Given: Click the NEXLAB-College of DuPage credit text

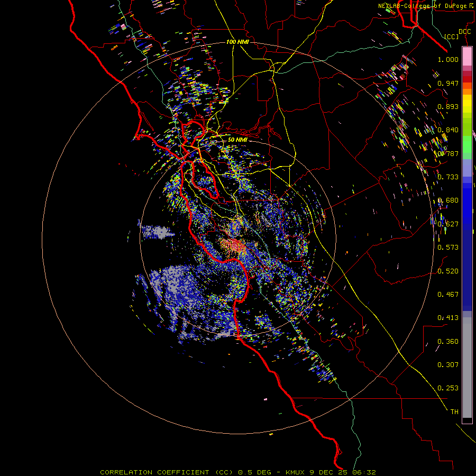Looking at the screenshot, I should 427,6.
